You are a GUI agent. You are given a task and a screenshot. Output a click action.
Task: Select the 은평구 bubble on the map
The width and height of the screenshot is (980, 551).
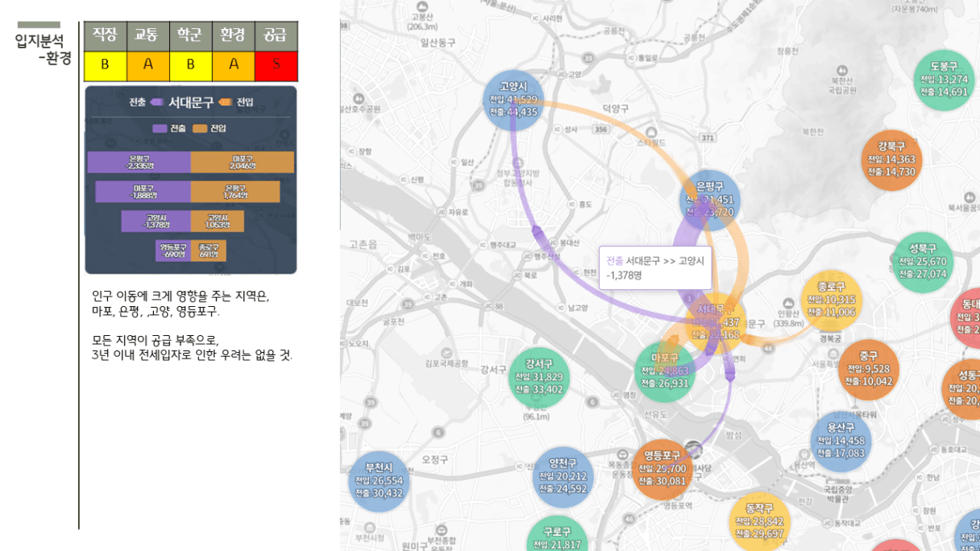point(710,200)
